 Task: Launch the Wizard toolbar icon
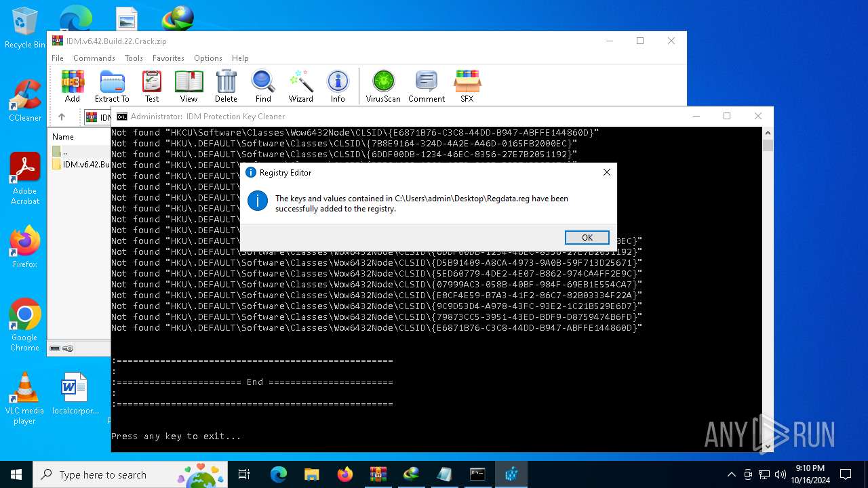(x=300, y=86)
